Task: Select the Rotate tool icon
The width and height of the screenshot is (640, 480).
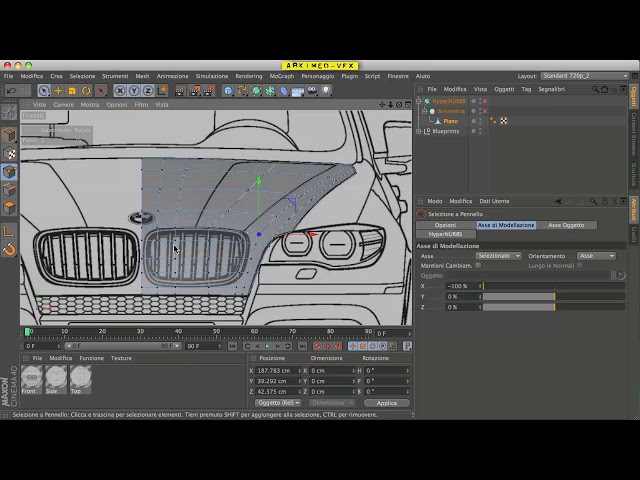Action: point(86,91)
